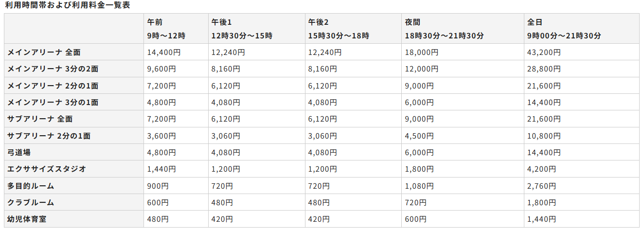The image size is (644, 231).
Task: Select the 多目的ルーム row label
Action: (x=30, y=186)
